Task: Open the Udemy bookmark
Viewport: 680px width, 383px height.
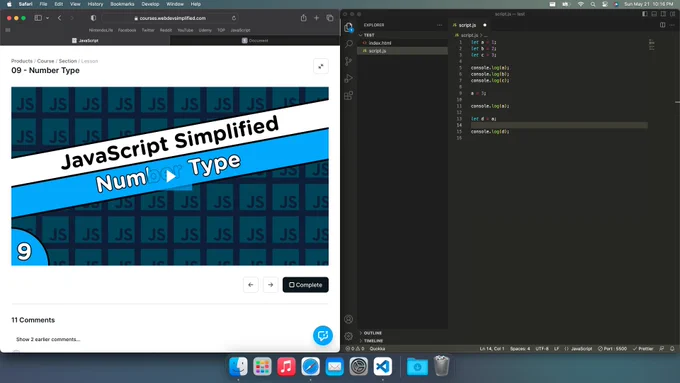Action: click(x=205, y=30)
